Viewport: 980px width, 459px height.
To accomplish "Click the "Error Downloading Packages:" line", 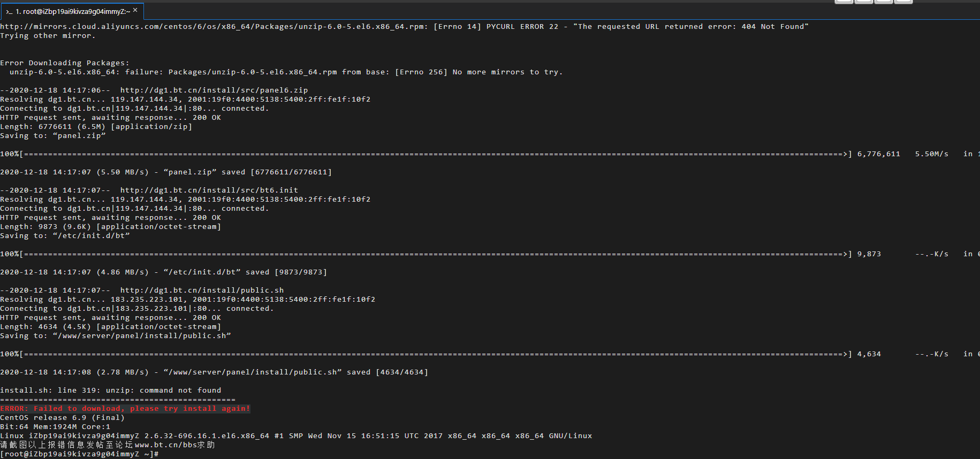I will pos(65,63).
